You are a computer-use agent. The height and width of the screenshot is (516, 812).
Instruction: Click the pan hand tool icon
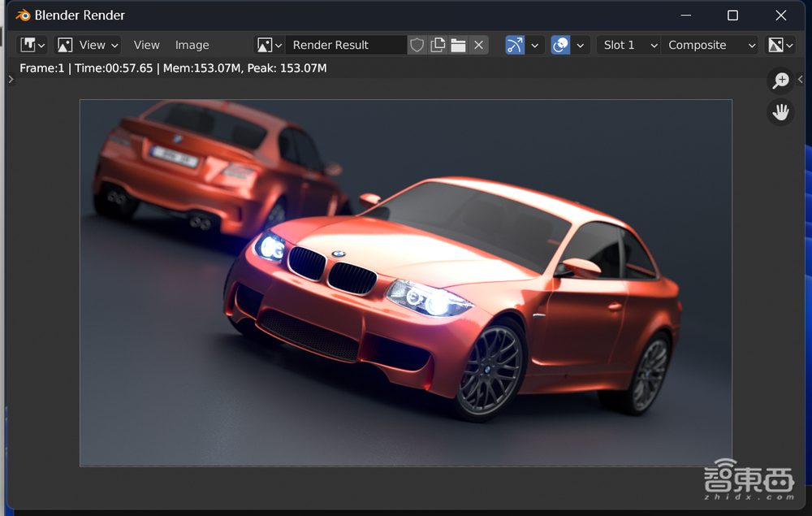pos(780,112)
